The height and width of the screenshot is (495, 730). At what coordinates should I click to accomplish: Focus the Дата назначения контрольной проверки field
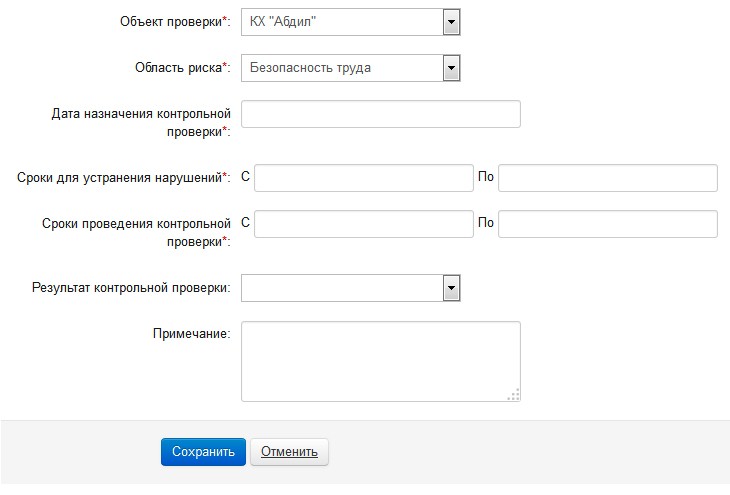tap(380, 114)
